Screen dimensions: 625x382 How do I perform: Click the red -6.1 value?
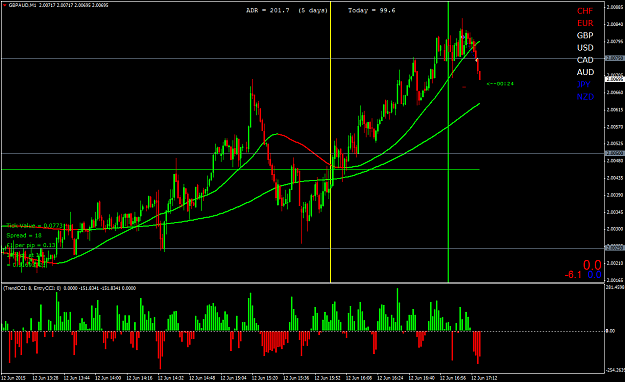coord(573,275)
